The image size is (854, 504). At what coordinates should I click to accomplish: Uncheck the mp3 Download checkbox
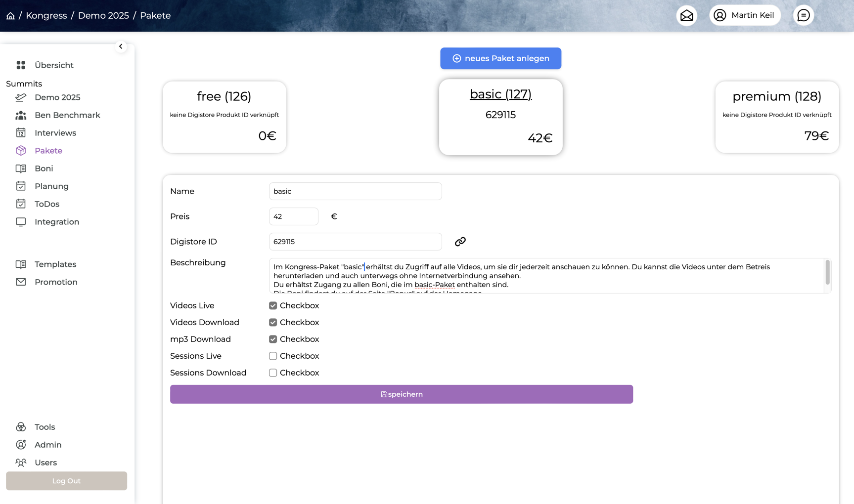(x=273, y=339)
